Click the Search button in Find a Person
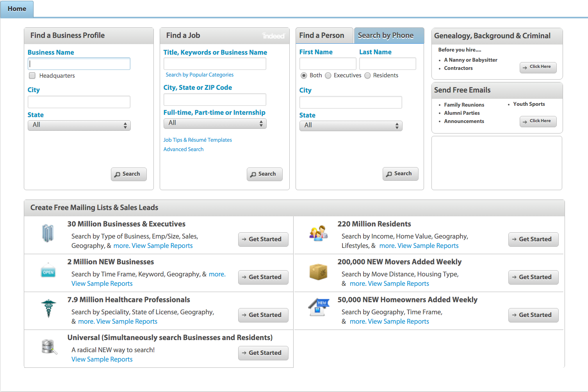This screenshot has height=392, width=588. (x=400, y=174)
